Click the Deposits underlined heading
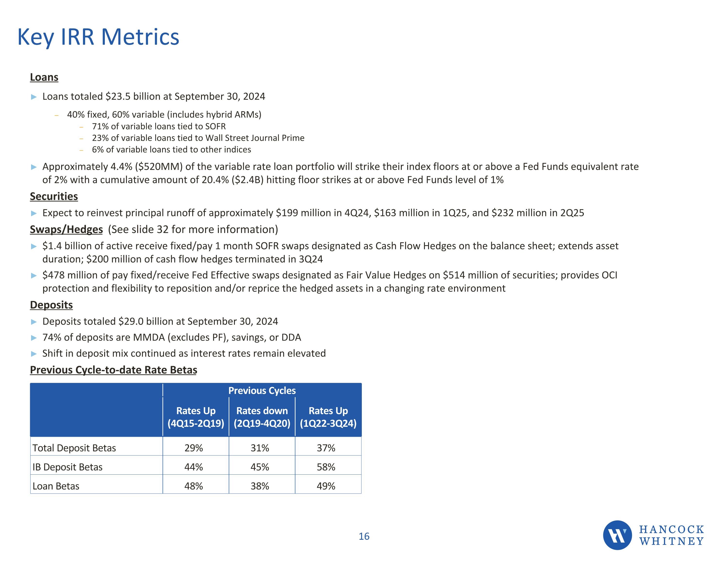 click(x=51, y=305)
